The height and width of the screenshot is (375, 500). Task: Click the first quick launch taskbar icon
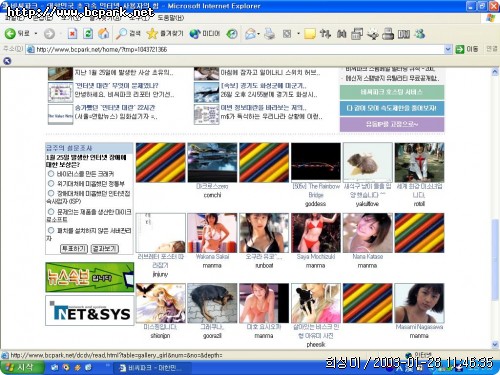[55, 367]
